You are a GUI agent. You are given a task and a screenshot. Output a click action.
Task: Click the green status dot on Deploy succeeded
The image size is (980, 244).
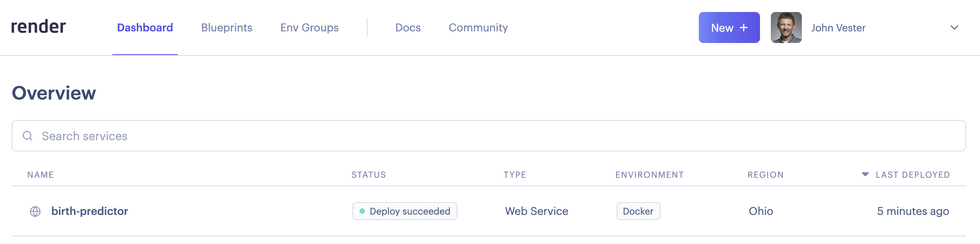tap(362, 211)
